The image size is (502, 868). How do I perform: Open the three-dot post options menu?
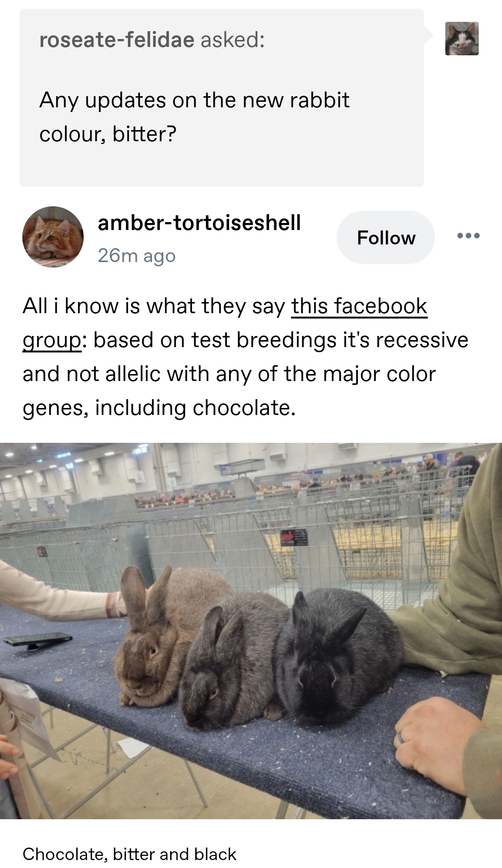pyautogui.click(x=469, y=236)
